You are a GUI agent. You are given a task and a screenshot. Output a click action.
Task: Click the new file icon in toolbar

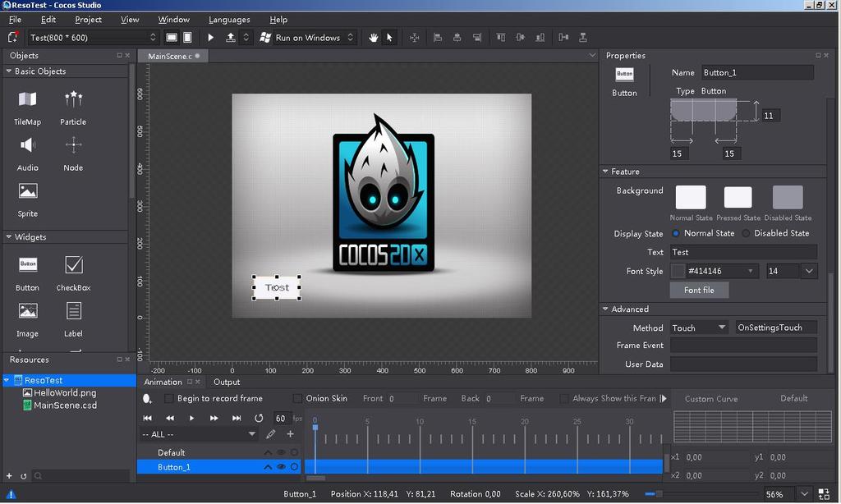[13, 37]
